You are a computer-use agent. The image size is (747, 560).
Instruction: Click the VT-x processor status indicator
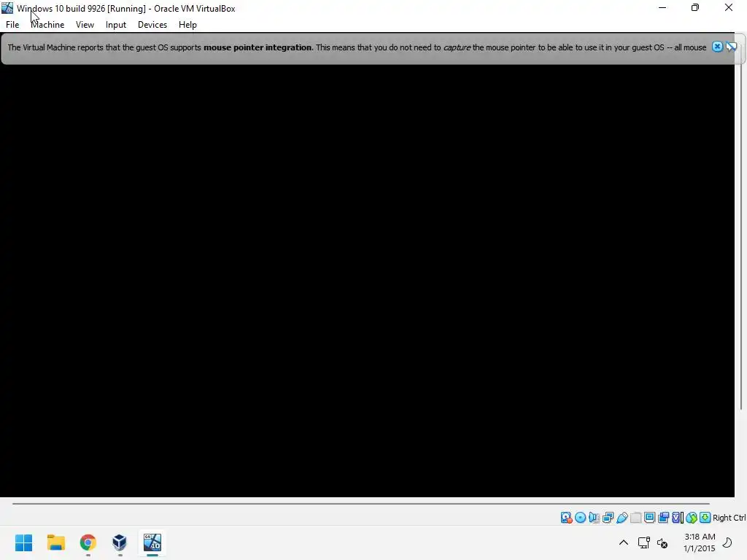[x=678, y=518]
